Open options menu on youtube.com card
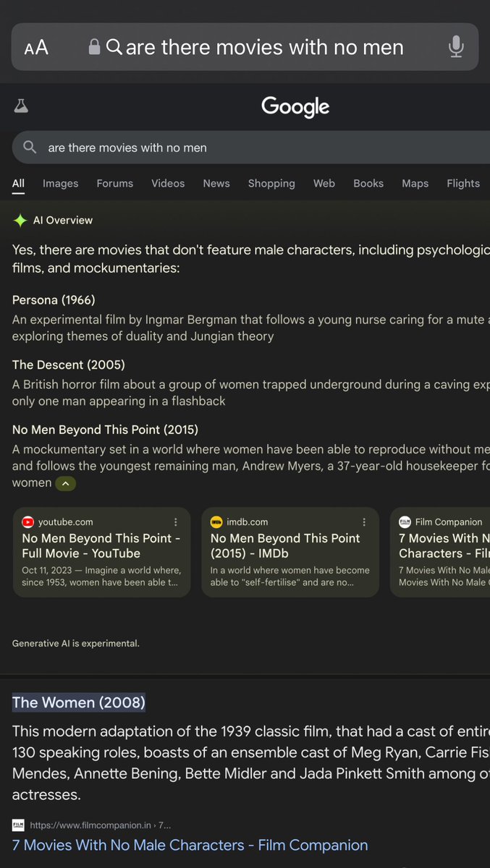This screenshot has height=868, width=490. [x=175, y=522]
